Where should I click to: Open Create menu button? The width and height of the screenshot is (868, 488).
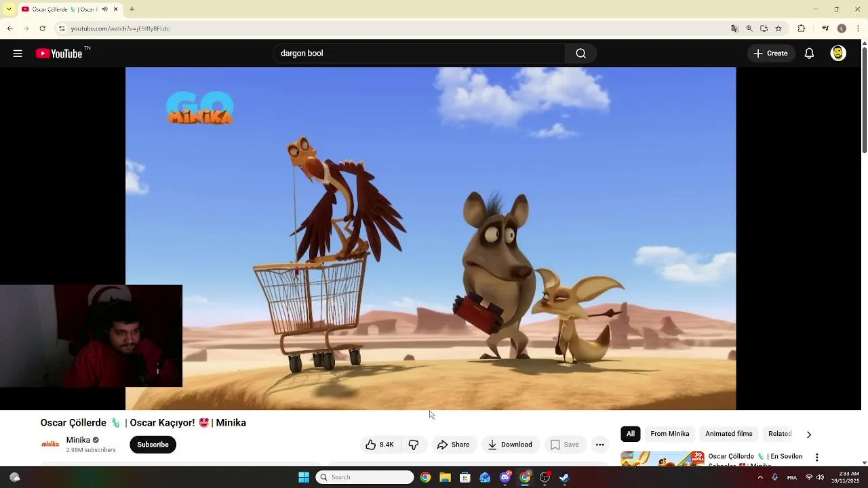coord(770,54)
